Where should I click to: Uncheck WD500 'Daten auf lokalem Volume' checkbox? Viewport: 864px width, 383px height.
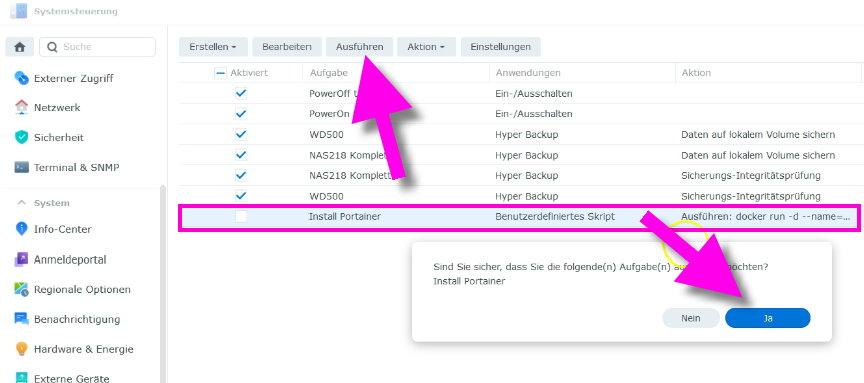241,134
